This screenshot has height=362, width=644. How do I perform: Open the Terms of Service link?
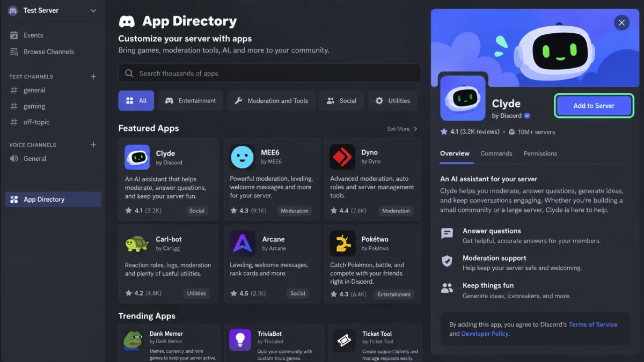pos(592,324)
